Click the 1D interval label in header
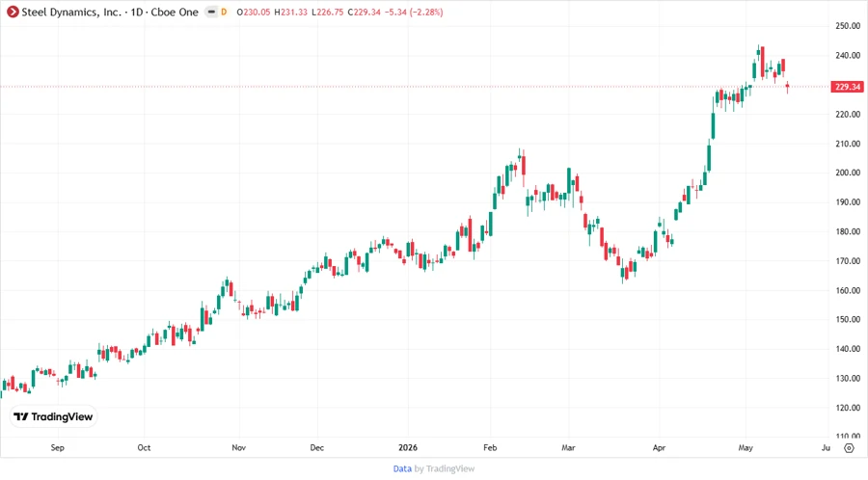This screenshot has width=868, height=480. coord(137,13)
